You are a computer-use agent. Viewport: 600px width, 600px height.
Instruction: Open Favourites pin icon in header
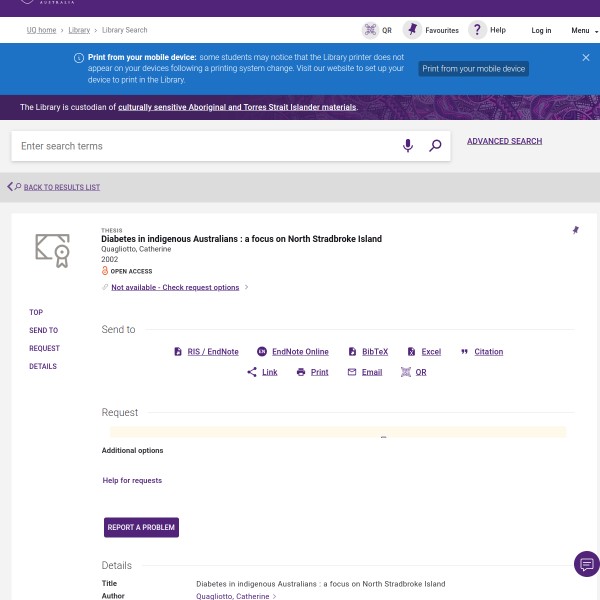click(x=412, y=30)
